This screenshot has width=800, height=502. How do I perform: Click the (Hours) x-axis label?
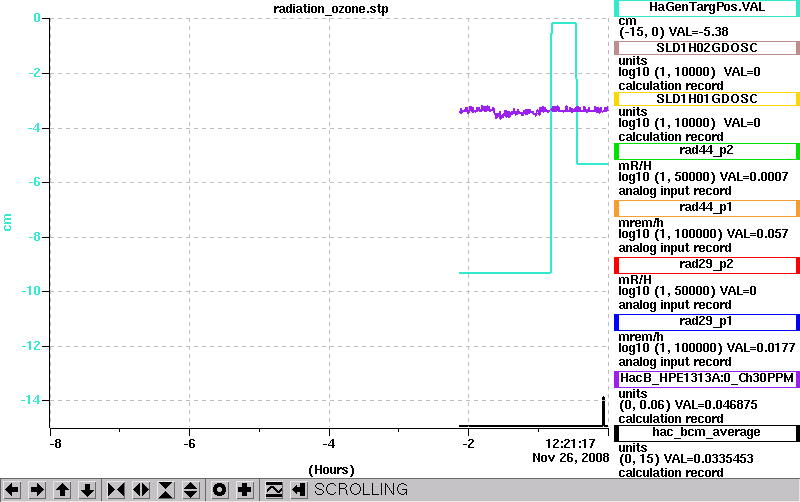point(331,470)
